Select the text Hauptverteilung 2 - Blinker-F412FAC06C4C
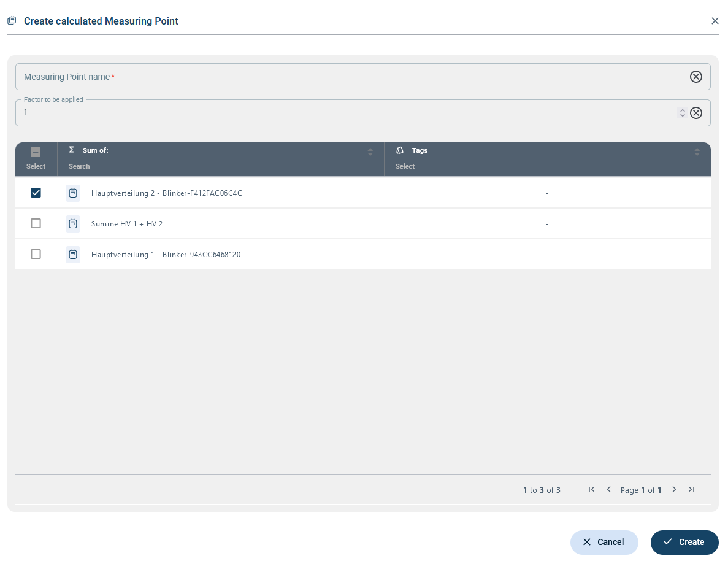The width and height of the screenshot is (728, 580). click(167, 193)
